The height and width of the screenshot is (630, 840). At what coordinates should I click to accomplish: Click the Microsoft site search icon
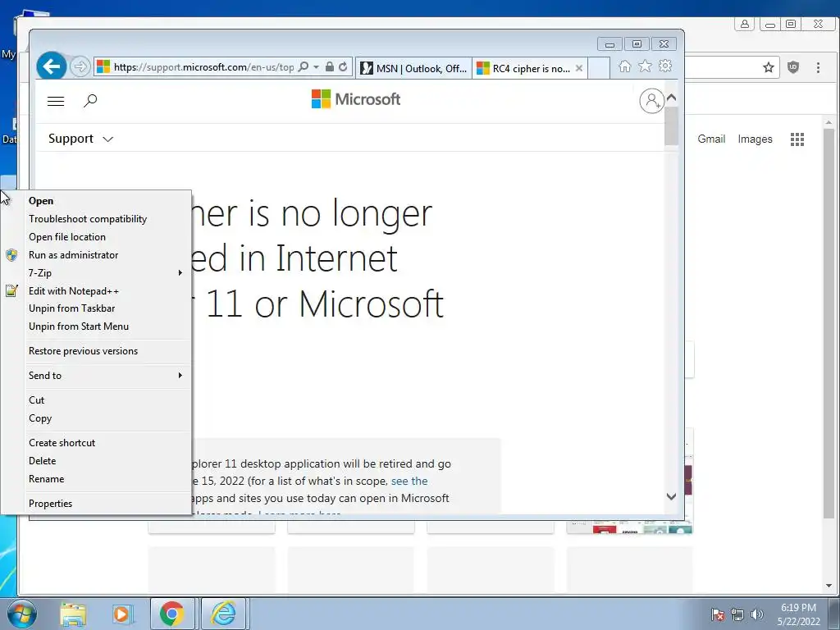(90, 100)
